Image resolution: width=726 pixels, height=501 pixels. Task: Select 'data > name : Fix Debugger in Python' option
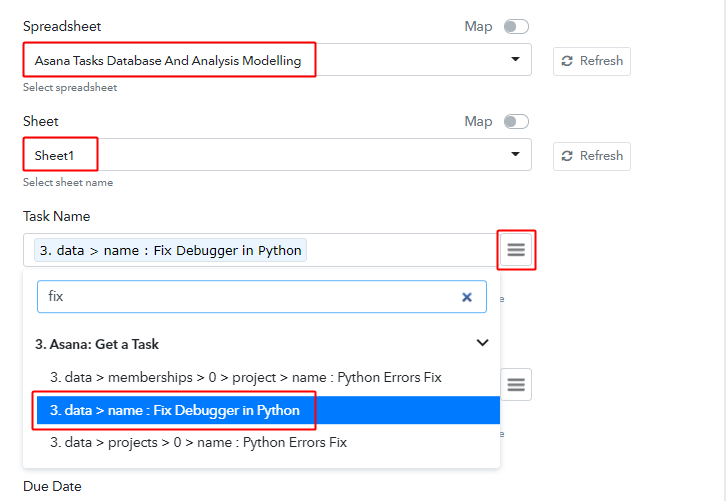(269, 410)
